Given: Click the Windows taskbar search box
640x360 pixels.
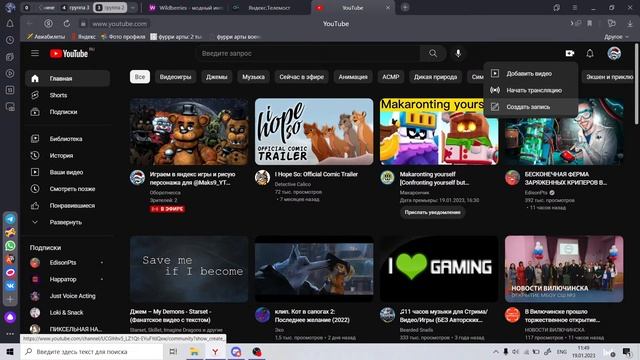Looking at the screenshot, I should tap(92, 351).
